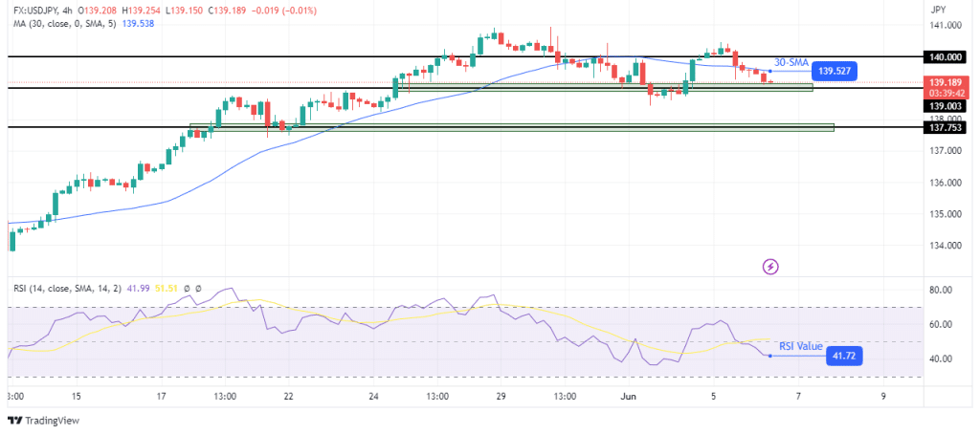
Task: Click the bar countdown timer 03:39:42
Action: (x=948, y=93)
